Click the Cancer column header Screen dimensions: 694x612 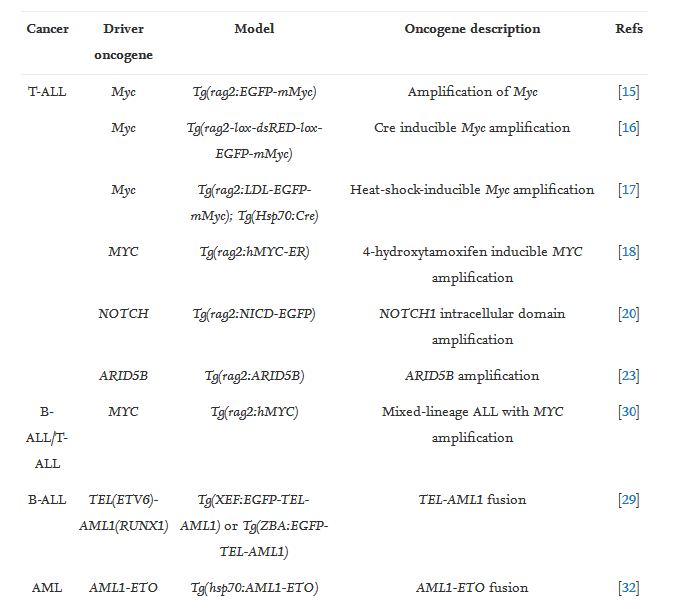pyautogui.click(x=47, y=29)
